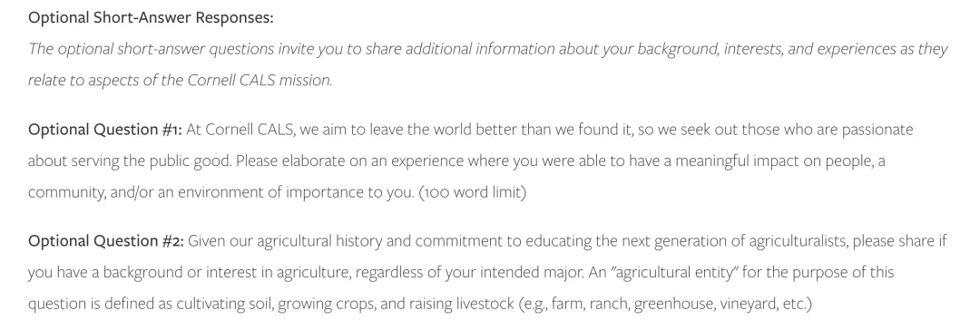
Task: Click the 'Optional Short-Answer Responses:' heading
Action: pyautogui.click(x=151, y=17)
